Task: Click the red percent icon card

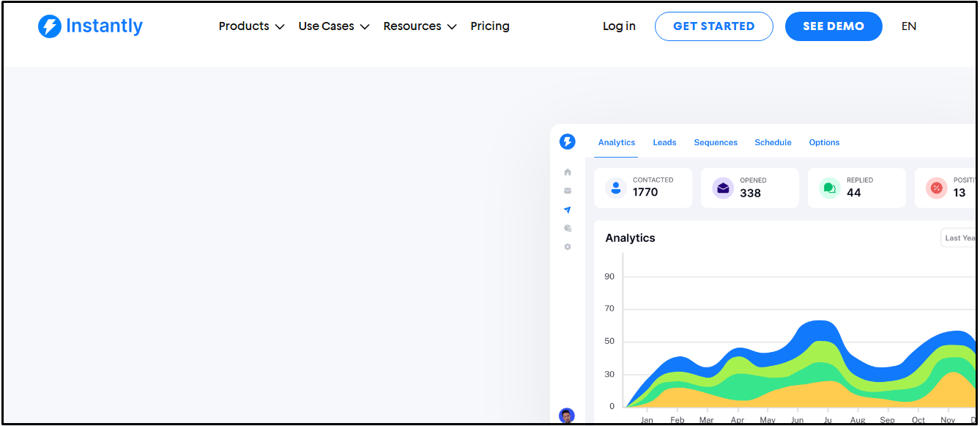Action: [936, 188]
